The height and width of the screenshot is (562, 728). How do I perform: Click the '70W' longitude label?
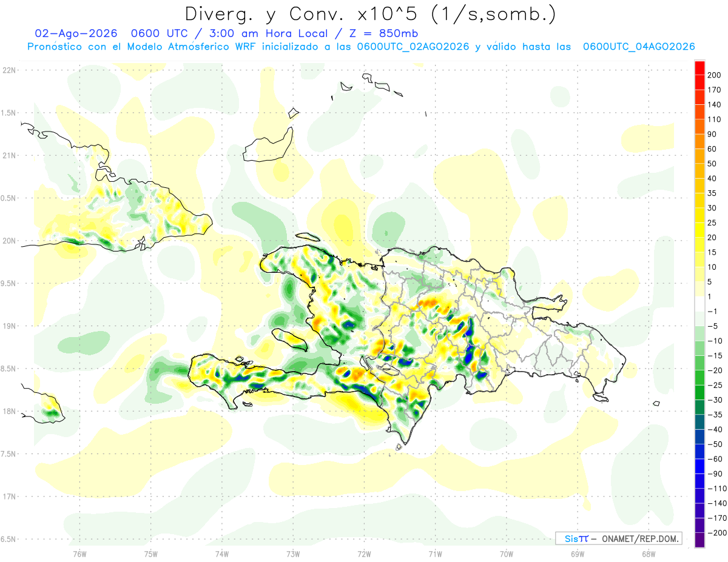tap(506, 554)
